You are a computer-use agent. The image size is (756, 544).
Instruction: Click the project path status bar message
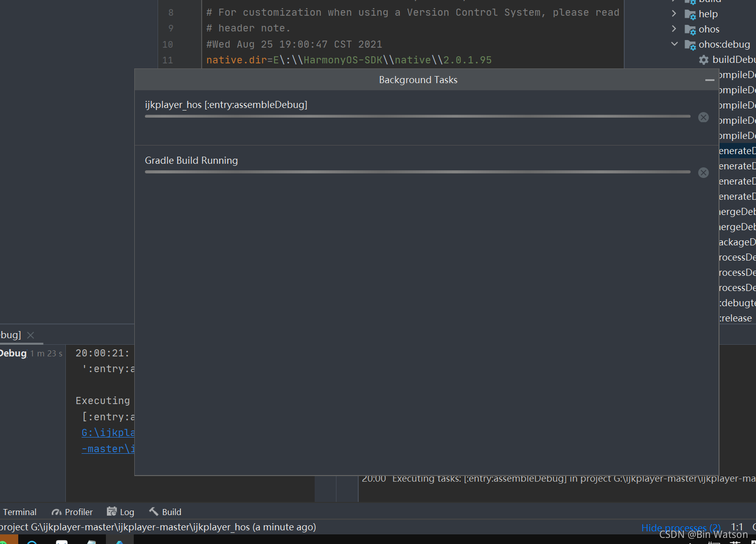(158, 527)
